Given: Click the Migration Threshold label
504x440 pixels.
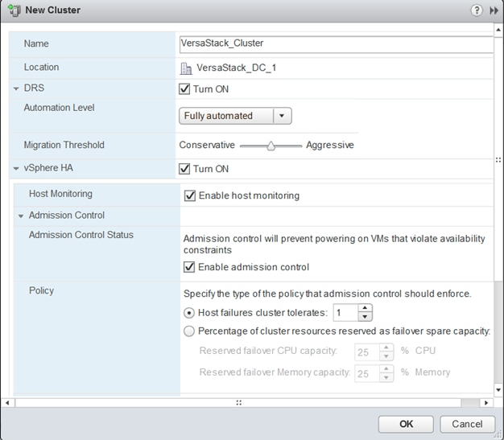Looking at the screenshot, I should point(64,145).
